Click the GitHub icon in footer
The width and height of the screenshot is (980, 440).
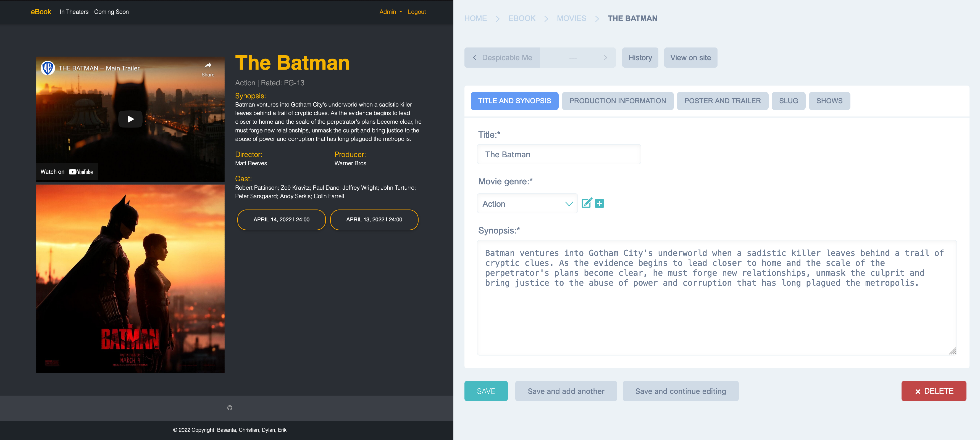pyautogui.click(x=230, y=408)
